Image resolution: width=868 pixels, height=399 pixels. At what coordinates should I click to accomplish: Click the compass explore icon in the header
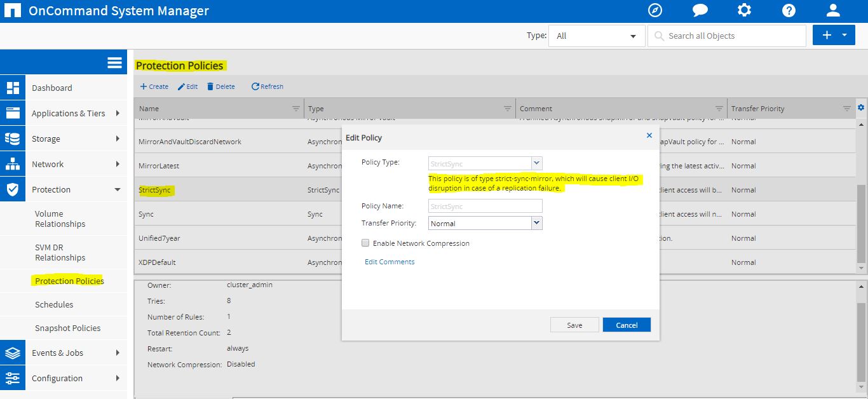[x=655, y=10]
